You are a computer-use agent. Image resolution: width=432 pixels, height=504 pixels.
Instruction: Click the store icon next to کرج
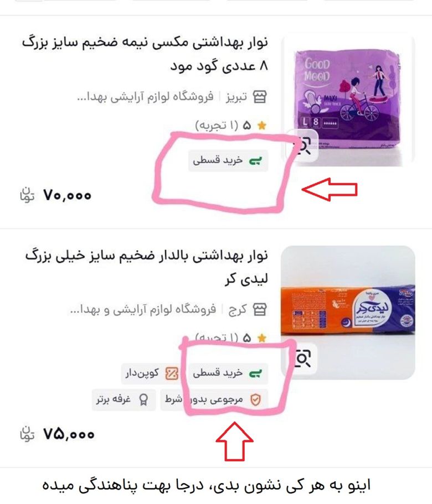260,309
